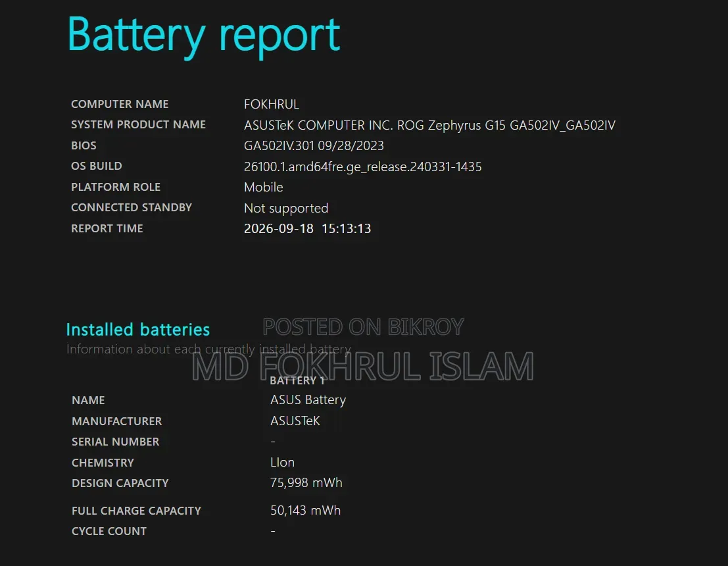Click the installed battery information subtitle
Viewport: 728px width, 566px height.
pos(208,349)
